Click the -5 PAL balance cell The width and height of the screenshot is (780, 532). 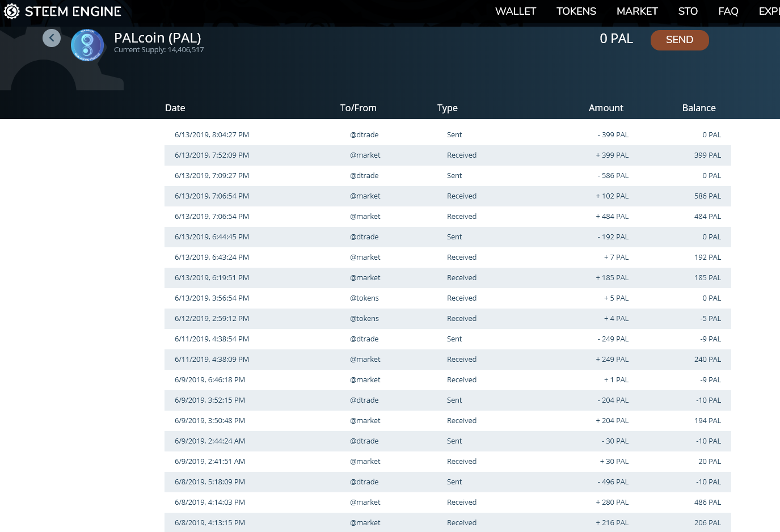click(x=710, y=319)
